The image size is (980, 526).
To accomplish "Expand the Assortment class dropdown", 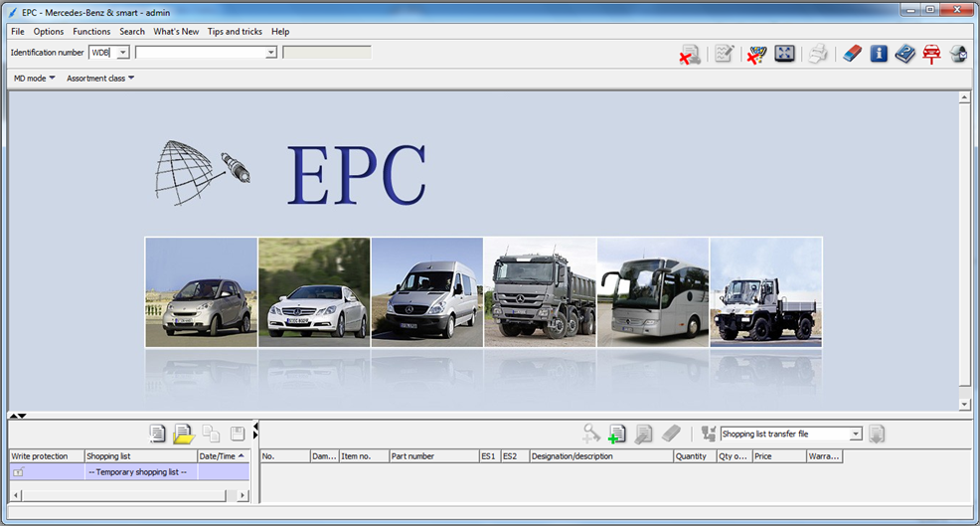I will (100, 79).
